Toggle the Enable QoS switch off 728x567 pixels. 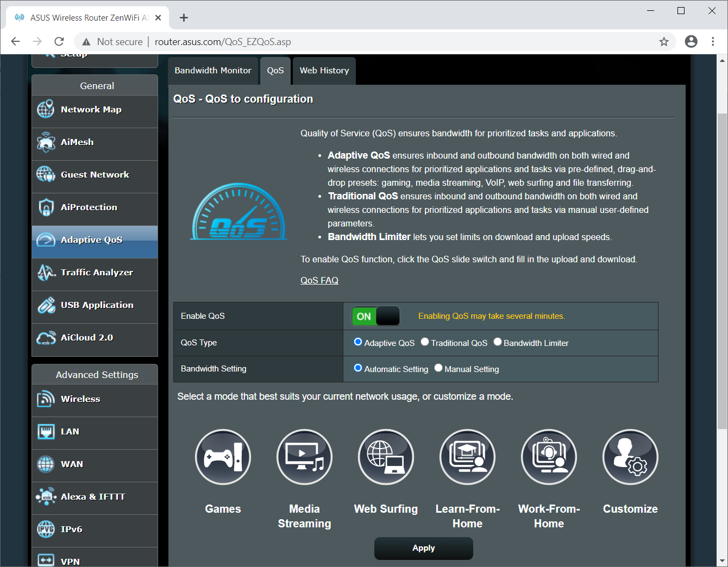click(x=375, y=316)
